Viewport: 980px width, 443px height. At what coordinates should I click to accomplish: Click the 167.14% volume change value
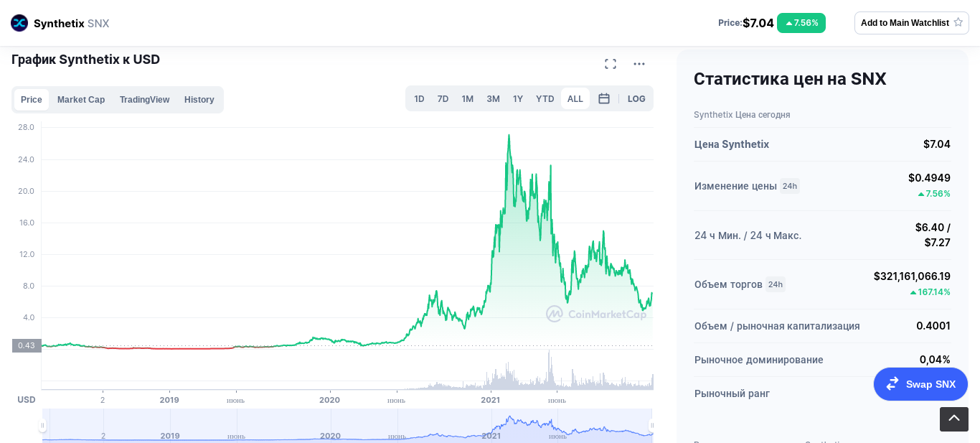pyautogui.click(x=930, y=292)
